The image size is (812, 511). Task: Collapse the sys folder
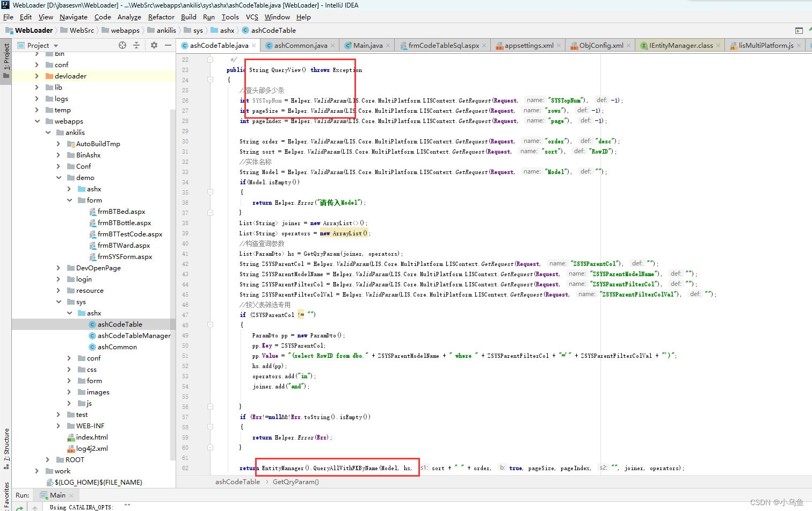point(59,302)
